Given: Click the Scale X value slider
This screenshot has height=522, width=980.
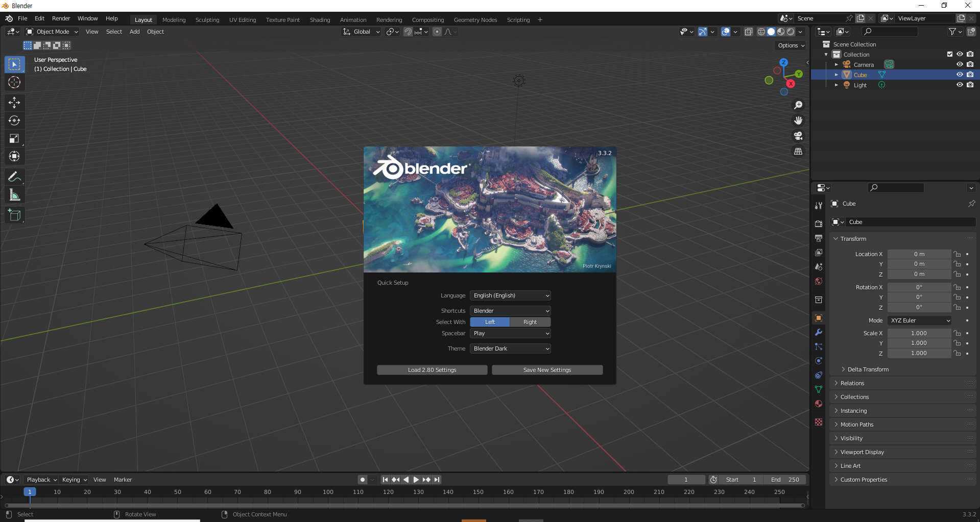Looking at the screenshot, I should pyautogui.click(x=919, y=333).
